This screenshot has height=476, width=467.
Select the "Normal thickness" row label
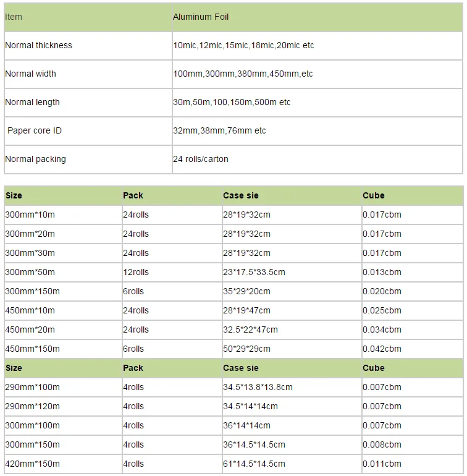[38, 45]
